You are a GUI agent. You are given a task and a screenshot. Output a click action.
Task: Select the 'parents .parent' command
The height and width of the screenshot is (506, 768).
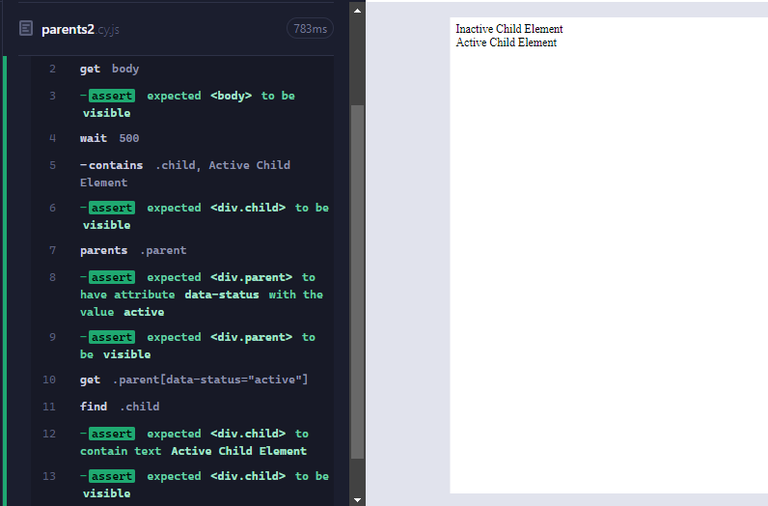182,250
